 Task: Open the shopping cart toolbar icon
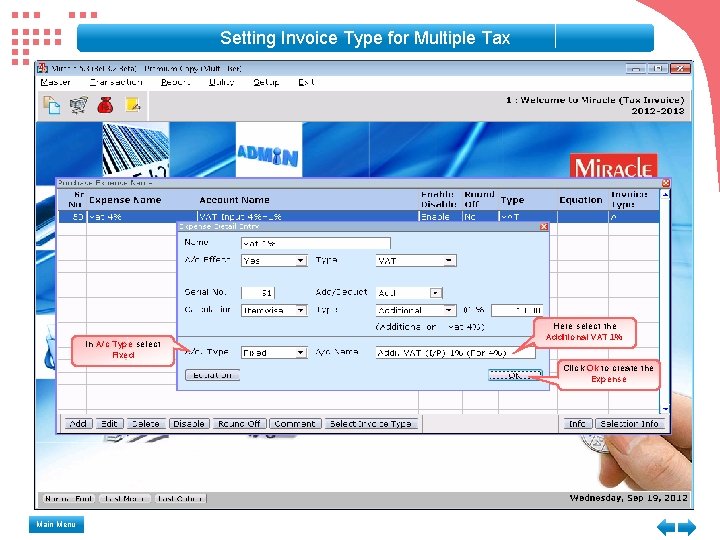click(x=79, y=105)
